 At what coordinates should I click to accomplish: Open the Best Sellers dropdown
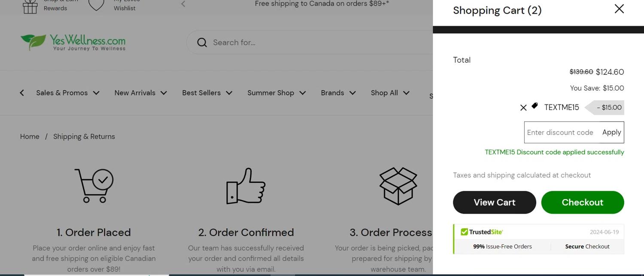pos(207,93)
